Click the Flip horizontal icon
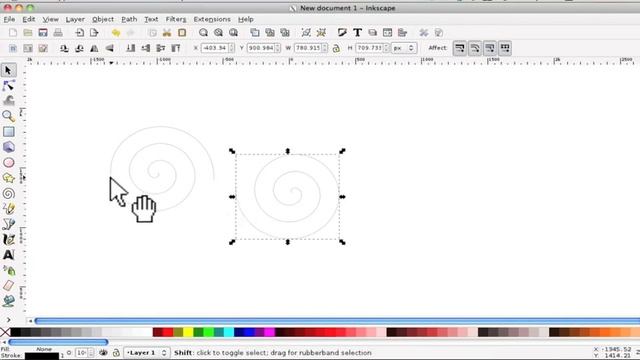Image resolution: width=640 pixels, height=360 pixels. [x=94, y=48]
